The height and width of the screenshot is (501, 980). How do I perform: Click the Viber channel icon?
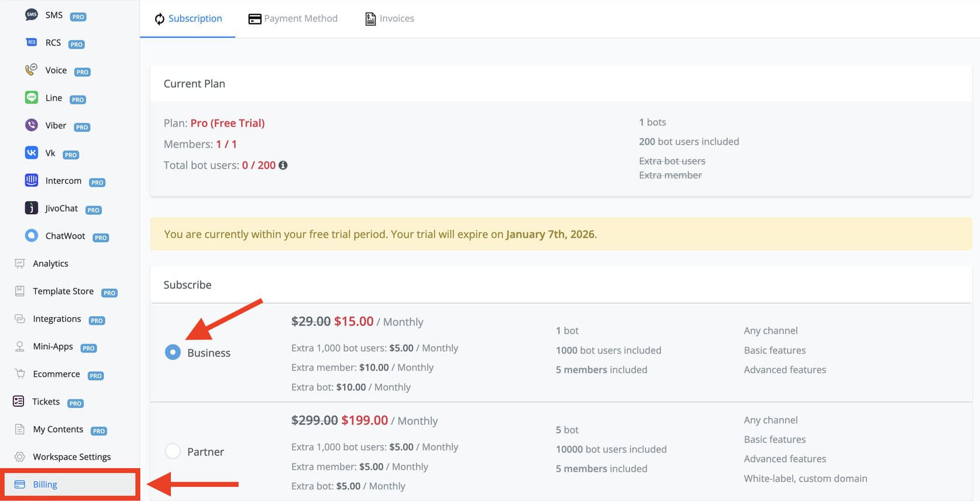click(32, 125)
